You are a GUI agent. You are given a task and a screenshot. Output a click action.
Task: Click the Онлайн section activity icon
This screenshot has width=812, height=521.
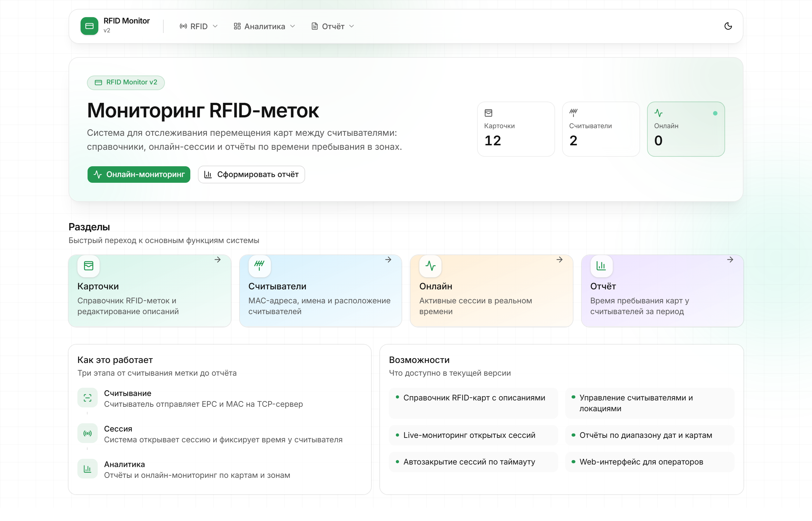pyautogui.click(x=430, y=266)
